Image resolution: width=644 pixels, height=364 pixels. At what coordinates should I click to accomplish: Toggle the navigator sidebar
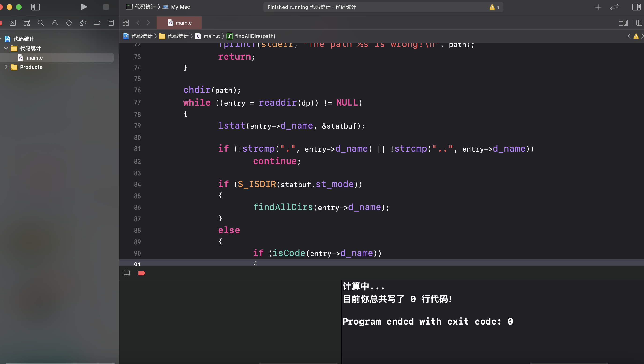(x=35, y=7)
